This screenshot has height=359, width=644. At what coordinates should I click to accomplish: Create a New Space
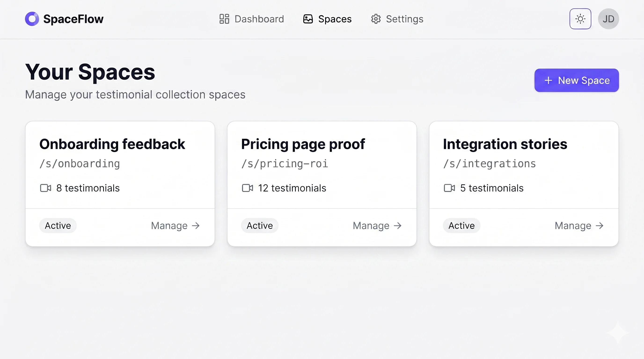pyautogui.click(x=577, y=80)
